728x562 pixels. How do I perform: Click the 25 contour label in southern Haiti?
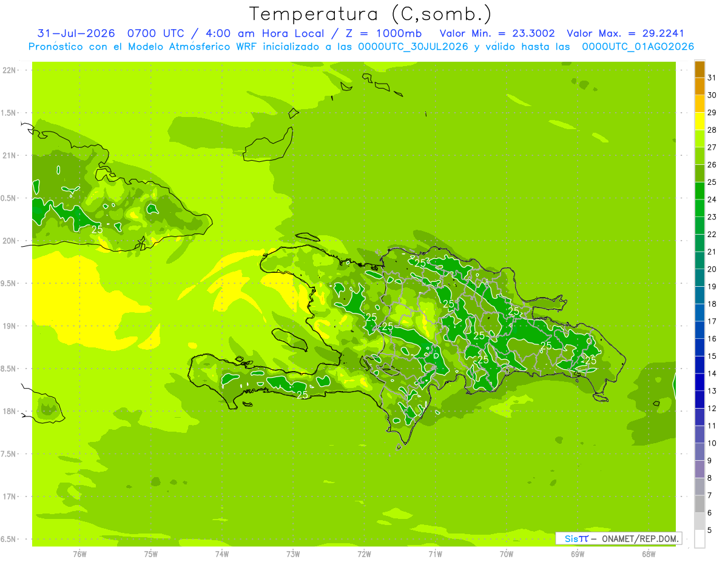pos(302,395)
